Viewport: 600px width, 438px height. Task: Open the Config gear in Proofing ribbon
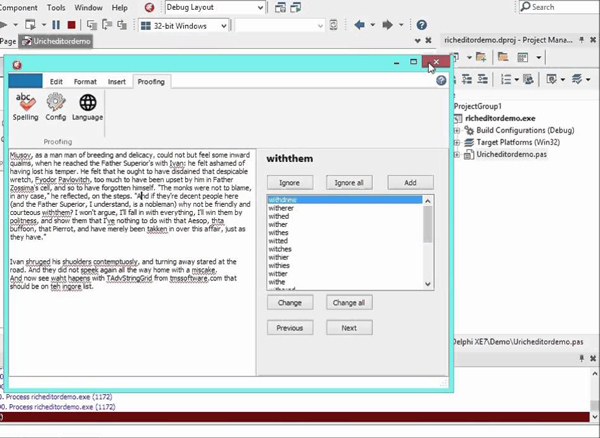pyautogui.click(x=56, y=107)
